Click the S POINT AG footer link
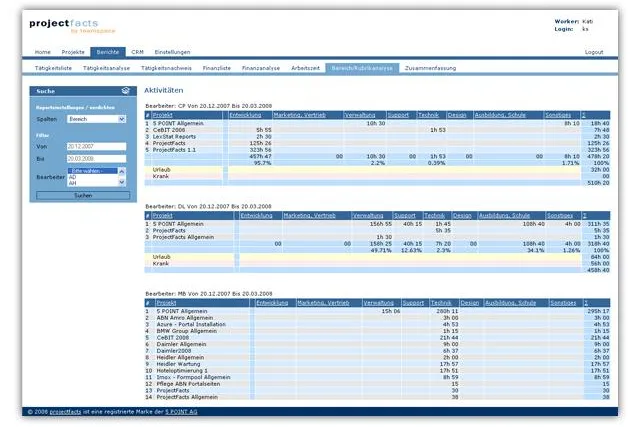Viewport: 640px width, 427px height. tap(181, 412)
